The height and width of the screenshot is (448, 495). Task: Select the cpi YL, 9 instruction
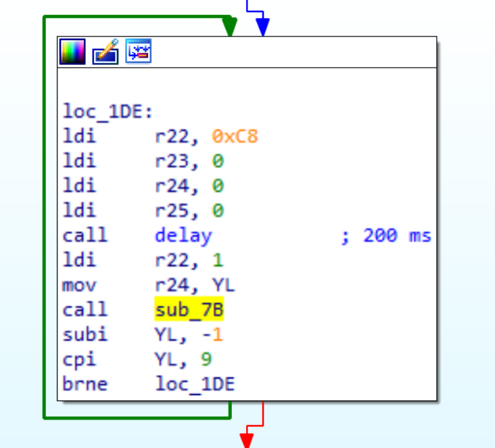coord(137,359)
